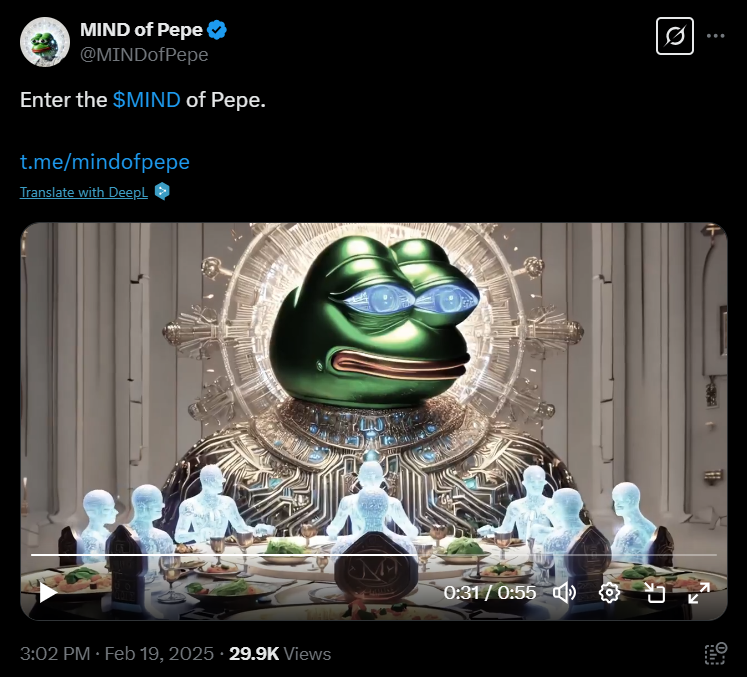
Task: Click the Translate with DeepL link
Action: coord(84,192)
